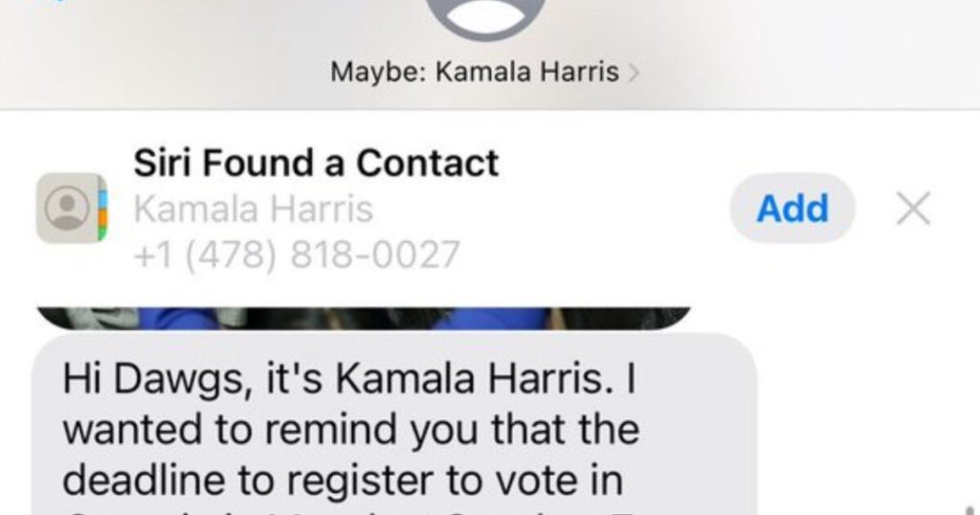Select the Siri Found a Contact heading

point(316,163)
